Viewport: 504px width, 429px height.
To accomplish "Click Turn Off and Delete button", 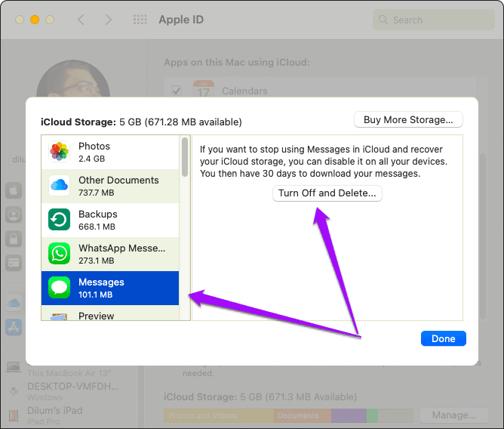I will [327, 193].
